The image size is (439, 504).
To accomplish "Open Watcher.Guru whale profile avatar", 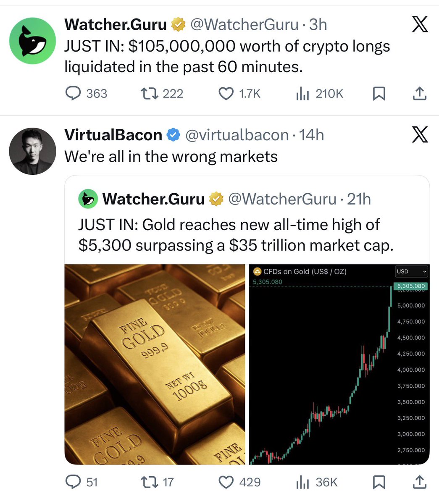I will pyautogui.click(x=32, y=41).
